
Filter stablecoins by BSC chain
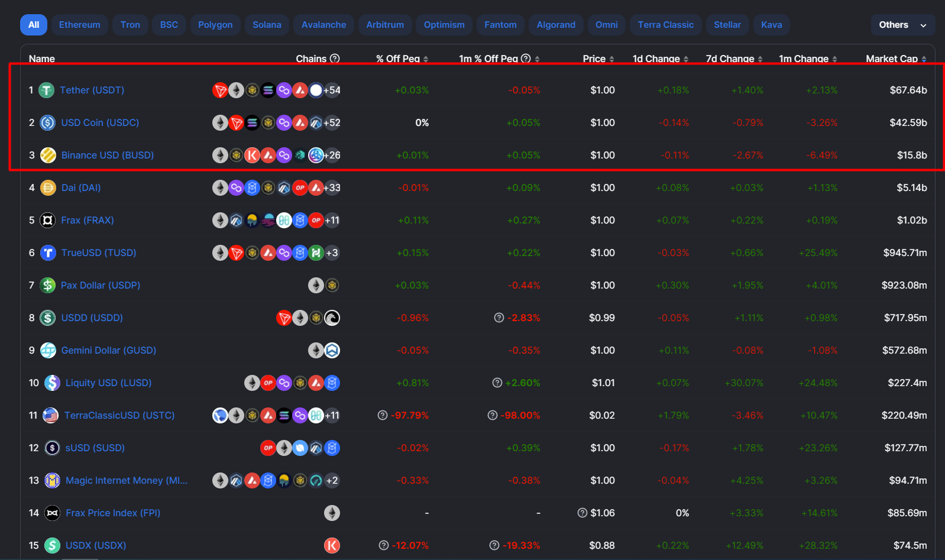(x=169, y=25)
